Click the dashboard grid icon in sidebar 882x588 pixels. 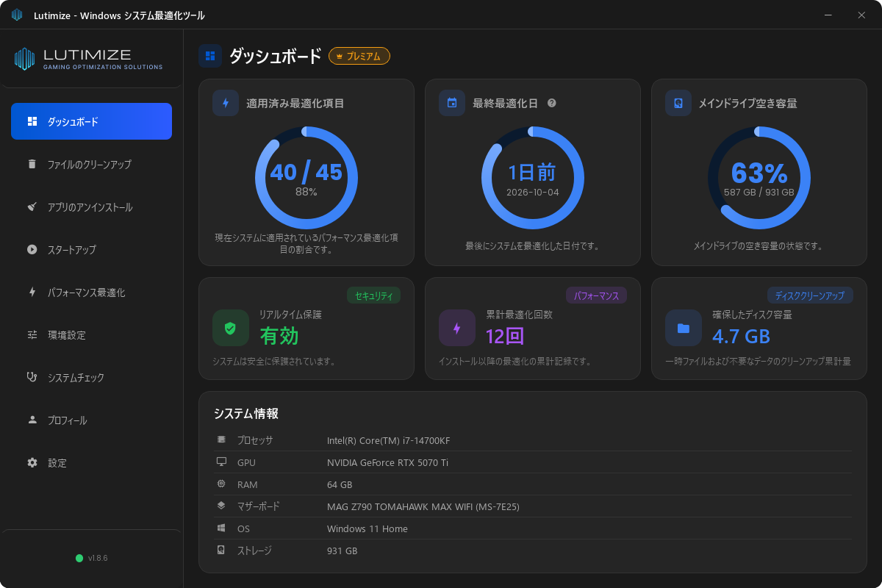(x=32, y=121)
